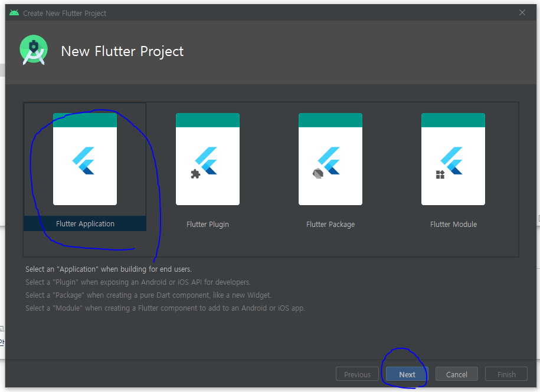The width and height of the screenshot is (540, 392).
Task: Click the modules grid icon on Module card
Action: [x=440, y=174]
